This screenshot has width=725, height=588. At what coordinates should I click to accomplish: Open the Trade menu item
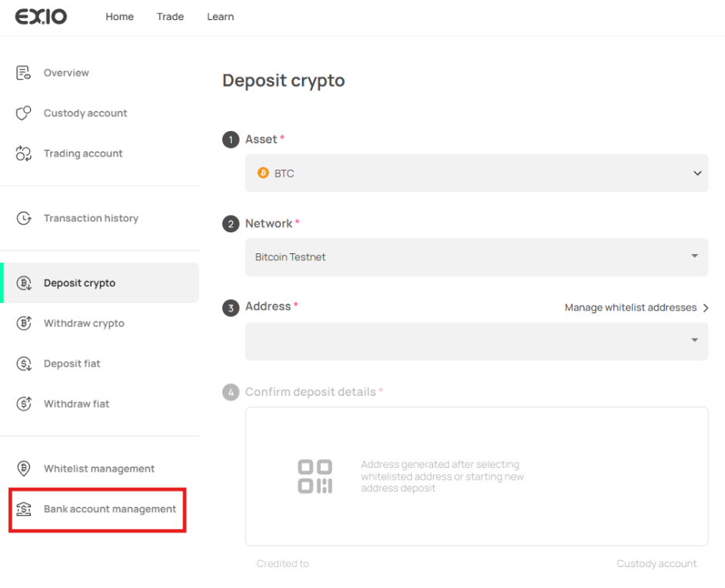click(x=170, y=17)
